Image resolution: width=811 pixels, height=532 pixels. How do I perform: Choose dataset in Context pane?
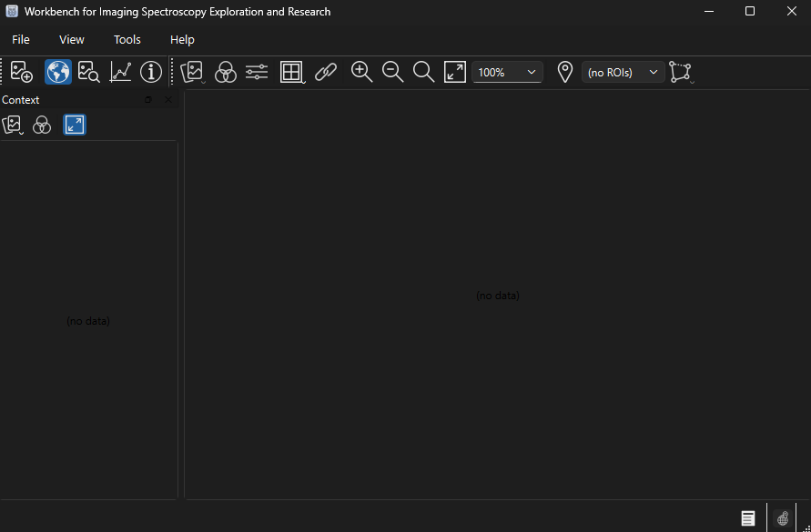[x=13, y=125]
